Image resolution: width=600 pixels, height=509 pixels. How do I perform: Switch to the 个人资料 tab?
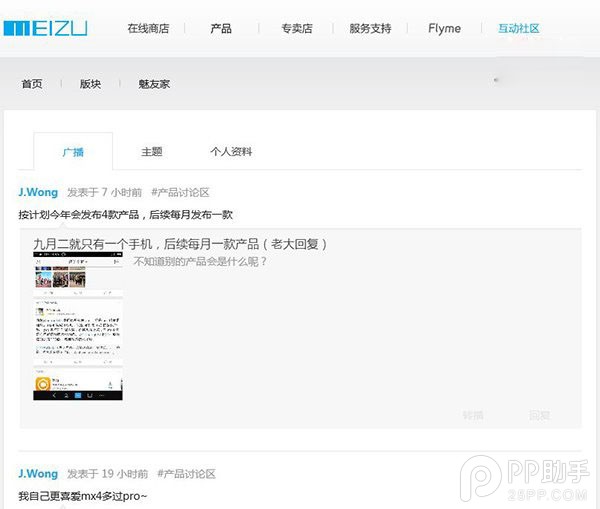click(x=231, y=152)
